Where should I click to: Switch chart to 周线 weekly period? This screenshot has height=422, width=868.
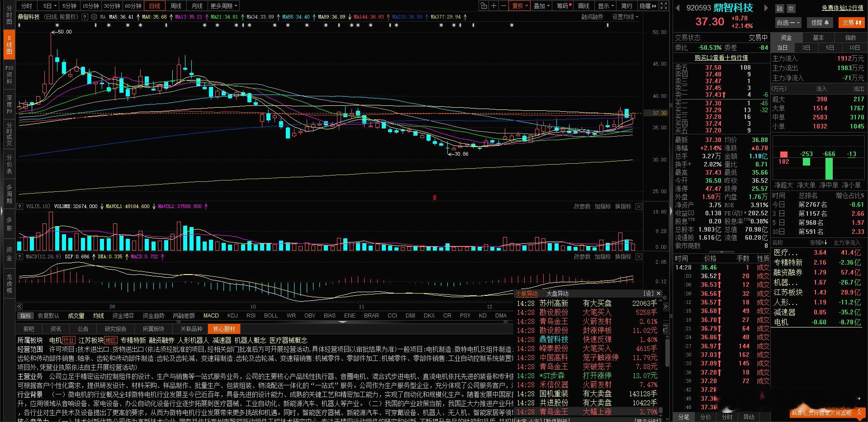[176, 6]
